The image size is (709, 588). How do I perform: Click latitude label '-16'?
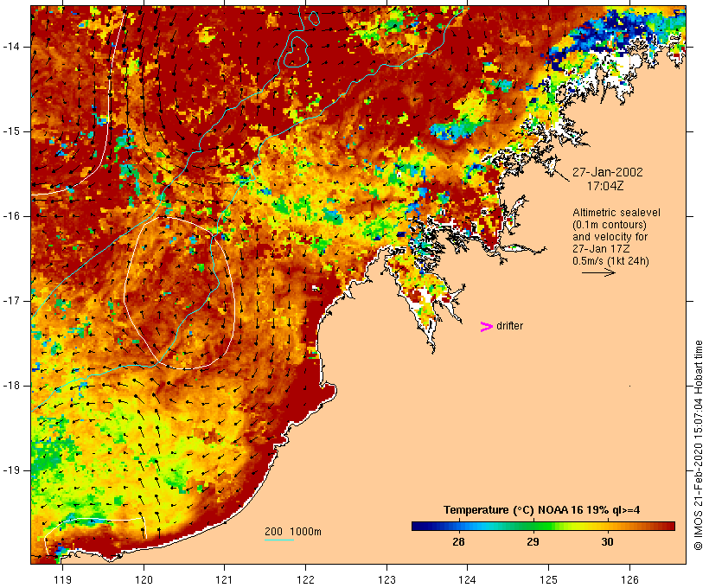point(11,216)
